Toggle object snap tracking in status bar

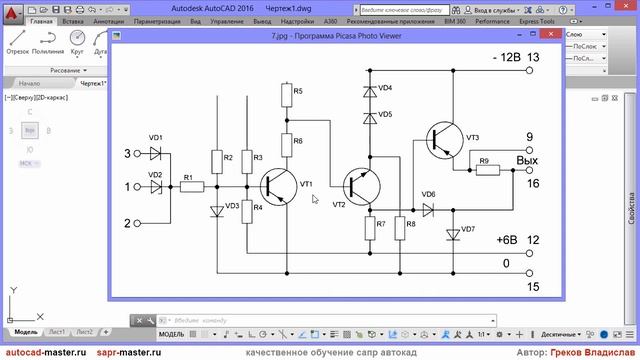pos(302,334)
